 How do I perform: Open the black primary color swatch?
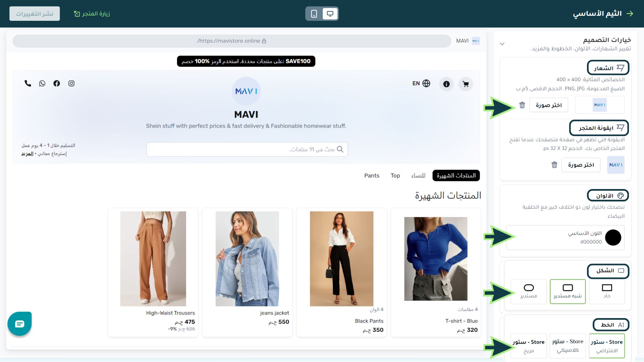pos(613,237)
